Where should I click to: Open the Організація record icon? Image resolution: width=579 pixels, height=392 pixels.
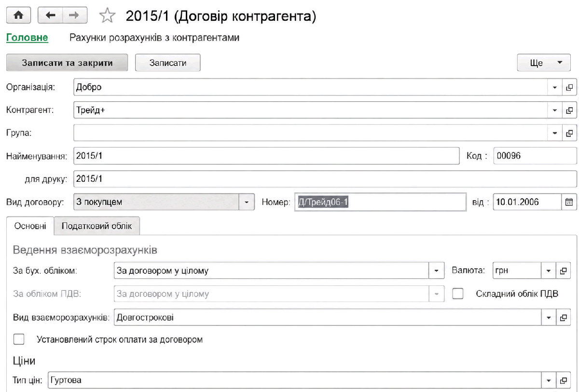tap(569, 88)
